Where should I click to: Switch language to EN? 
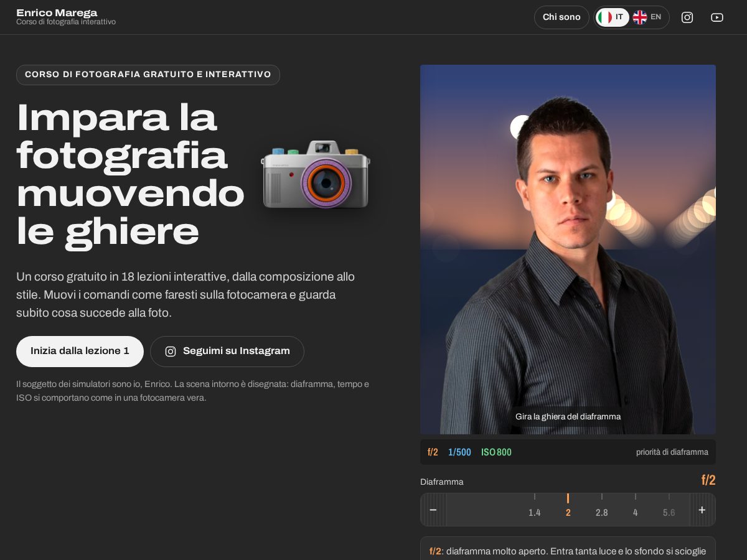648,17
